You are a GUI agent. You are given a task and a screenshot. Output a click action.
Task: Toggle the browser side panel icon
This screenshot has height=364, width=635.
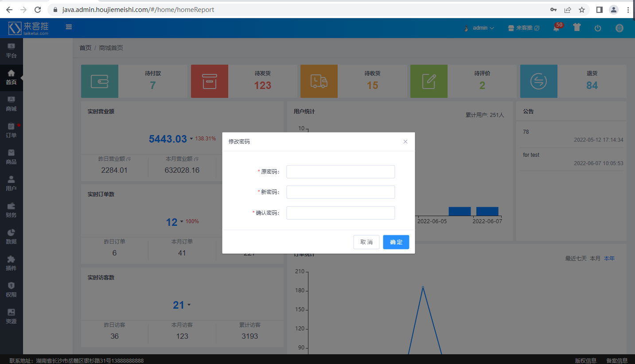[600, 10]
